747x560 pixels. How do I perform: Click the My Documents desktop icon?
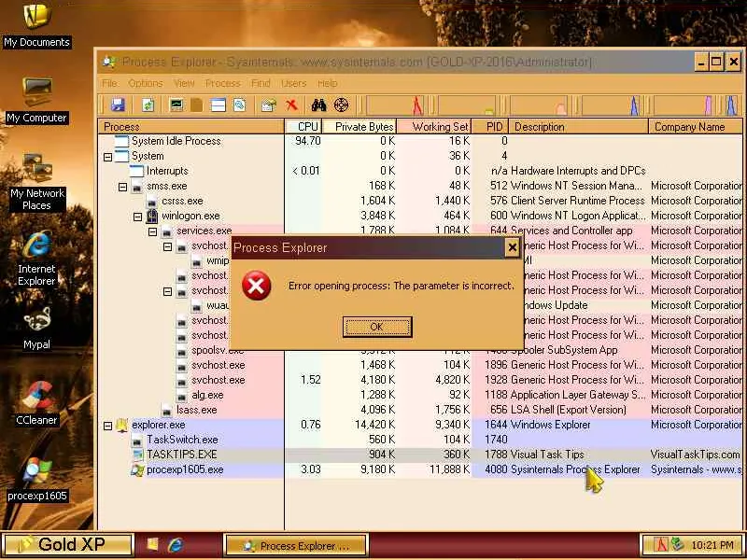click(36, 26)
